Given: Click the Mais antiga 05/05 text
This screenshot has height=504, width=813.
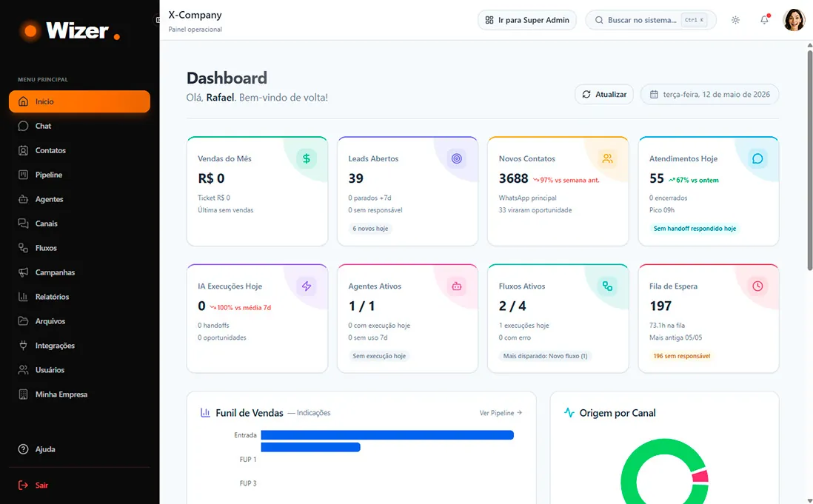Looking at the screenshot, I should point(675,337).
